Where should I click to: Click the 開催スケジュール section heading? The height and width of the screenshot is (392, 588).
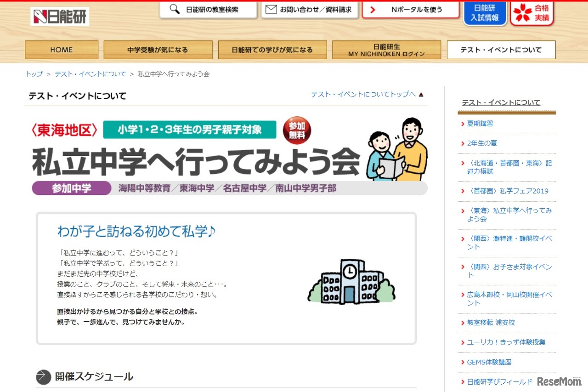coord(94,377)
